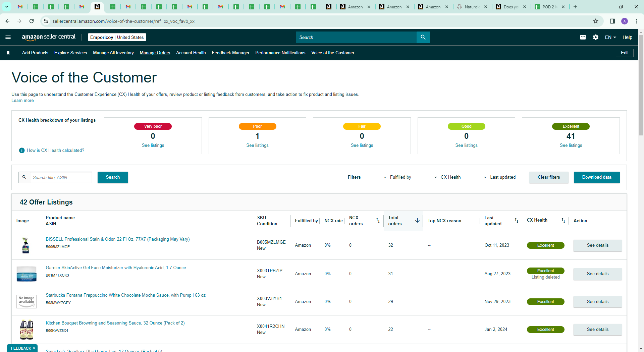Viewport: 644px width, 352px height.
Task: Open the Chrome profile avatar
Action: point(625,21)
